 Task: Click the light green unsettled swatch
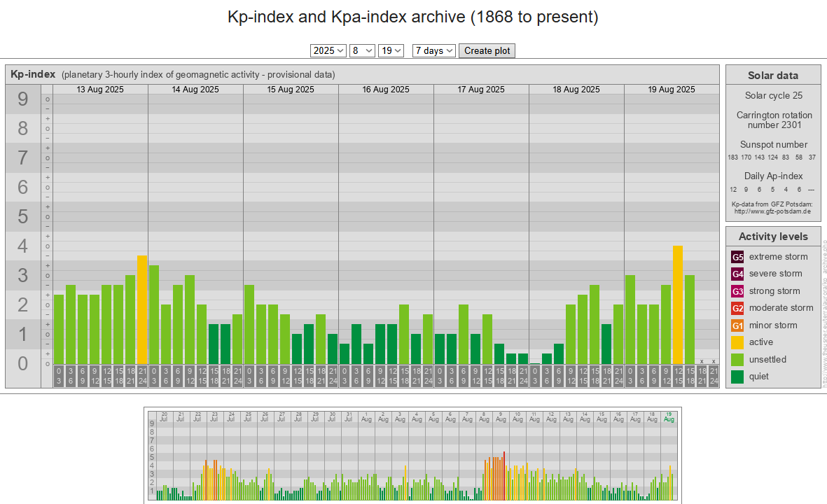tap(737, 360)
